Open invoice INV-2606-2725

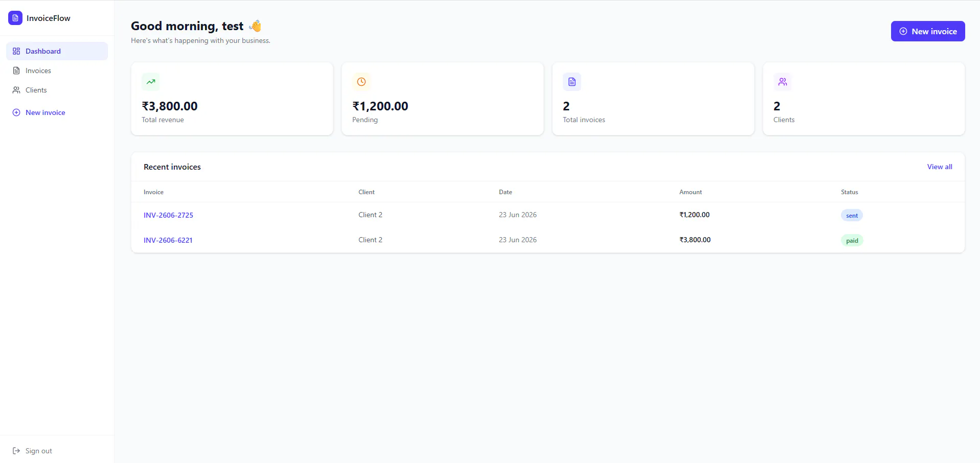pos(168,215)
